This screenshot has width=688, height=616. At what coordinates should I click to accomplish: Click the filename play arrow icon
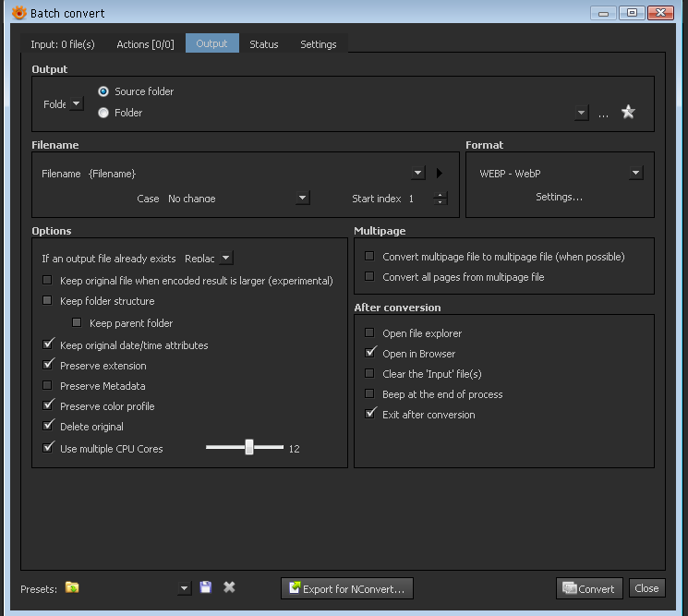(440, 174)
